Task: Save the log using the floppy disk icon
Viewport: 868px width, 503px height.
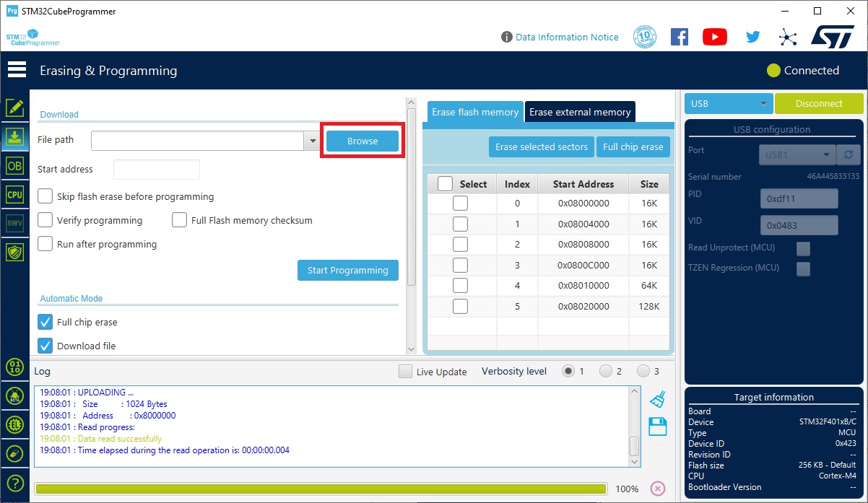Action: click(x=657, y=427)
